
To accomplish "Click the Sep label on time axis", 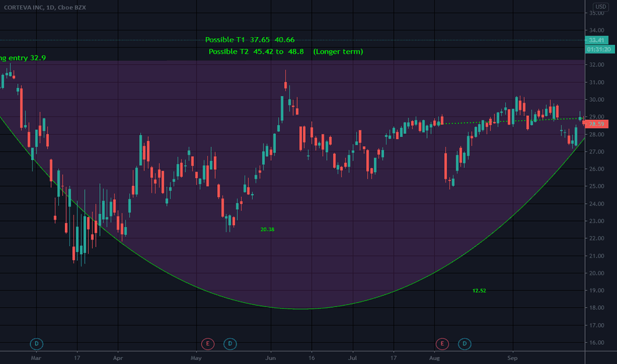I will (x=512, y=358).
